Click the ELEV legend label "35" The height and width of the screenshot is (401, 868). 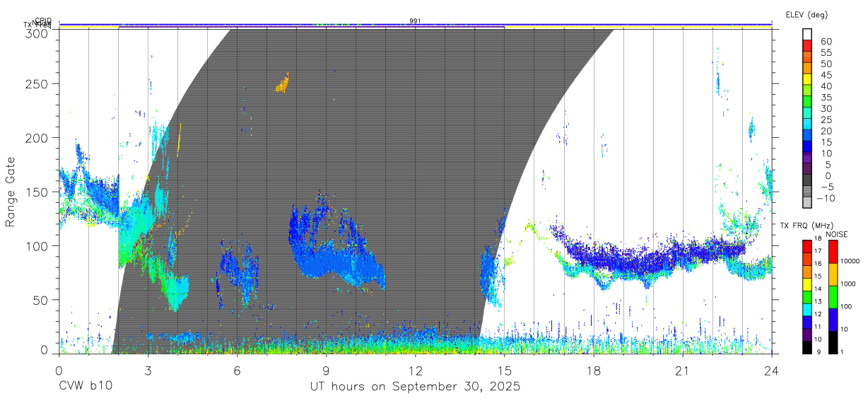[826, 97]
